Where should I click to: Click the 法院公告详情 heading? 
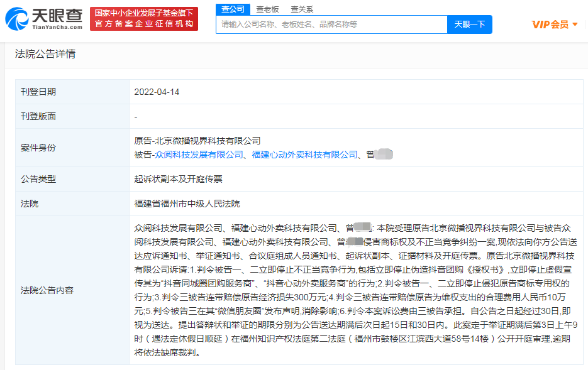[x=45, y=54]
